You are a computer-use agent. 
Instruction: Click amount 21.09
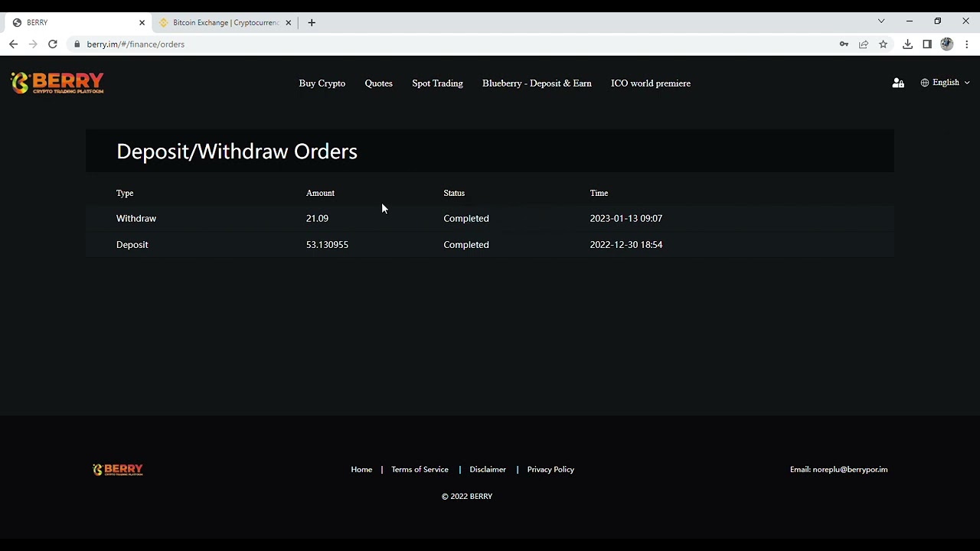coord(317,219)
